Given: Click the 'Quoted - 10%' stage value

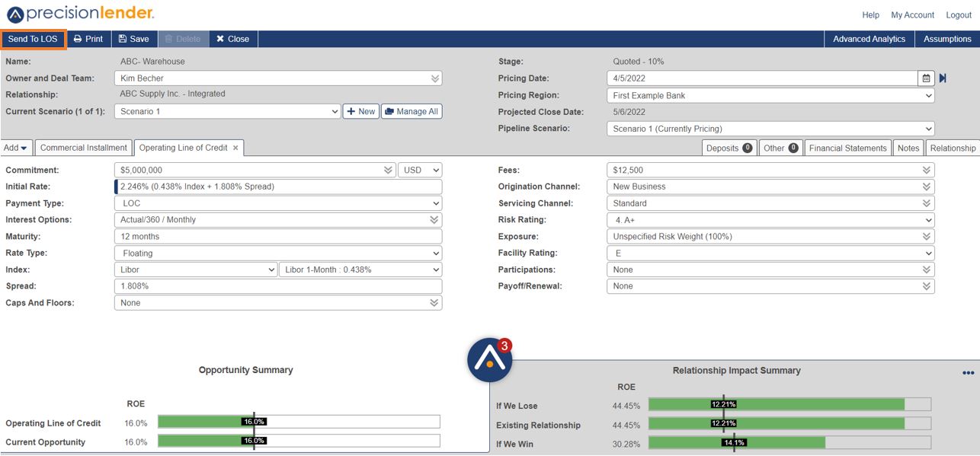Looking at the screenshot, I should (639, 62).
